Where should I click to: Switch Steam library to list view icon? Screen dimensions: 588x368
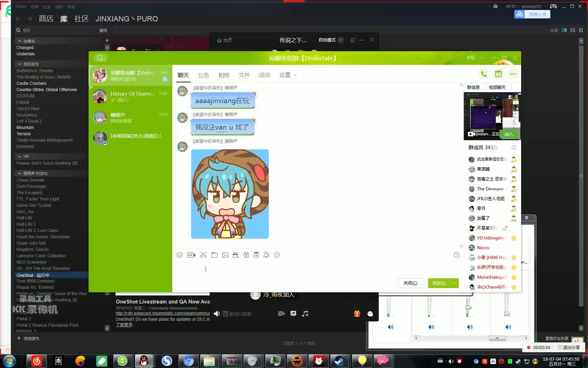[573, 30]
